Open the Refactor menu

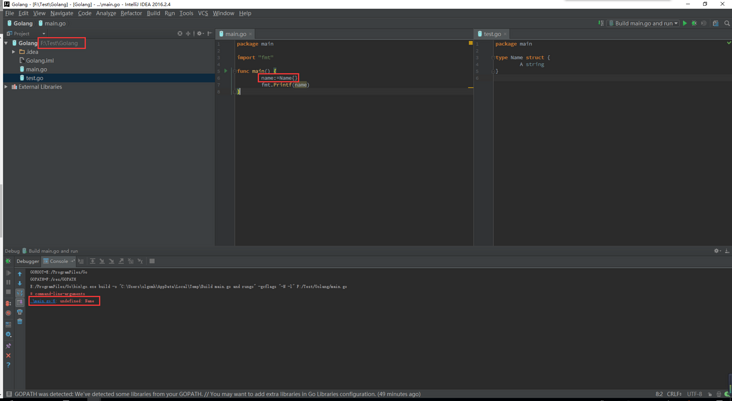[131, 13]
